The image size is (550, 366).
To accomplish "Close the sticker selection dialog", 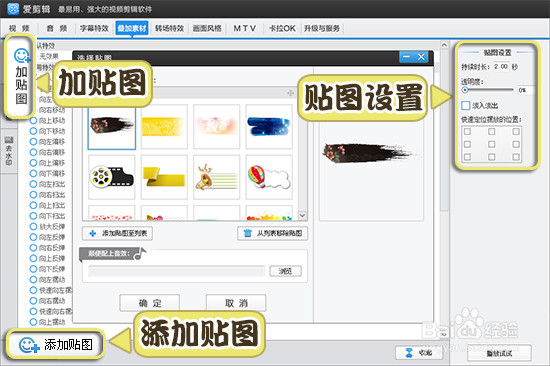I will point(421,56).
